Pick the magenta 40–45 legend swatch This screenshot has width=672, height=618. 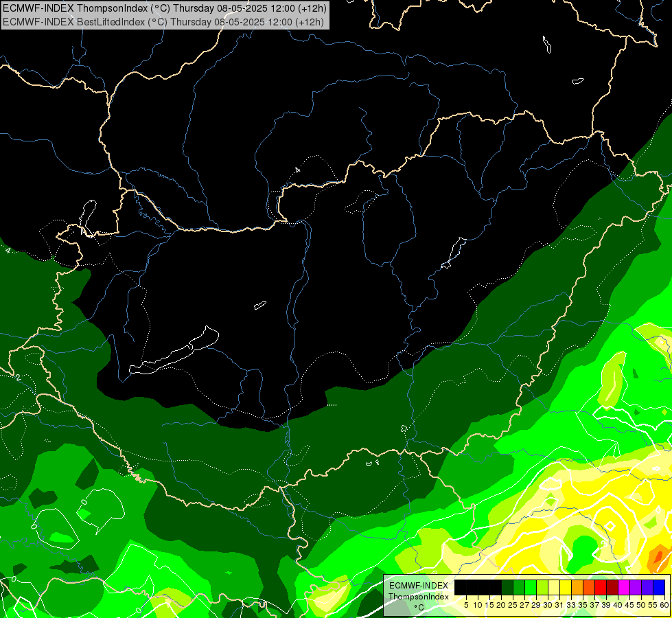pyautogui.click(x=624, y=587)
